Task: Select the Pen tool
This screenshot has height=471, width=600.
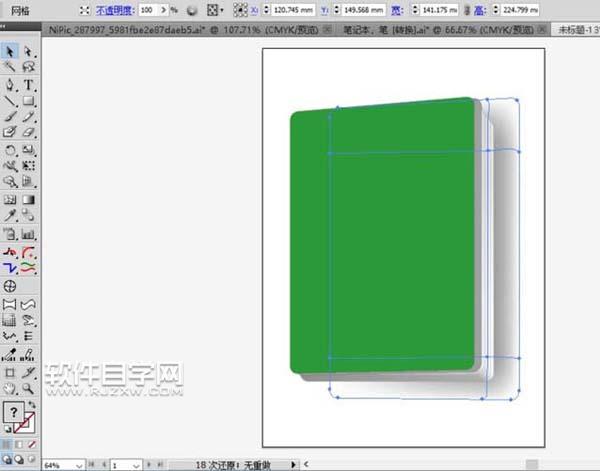Action: click(10, 85)
